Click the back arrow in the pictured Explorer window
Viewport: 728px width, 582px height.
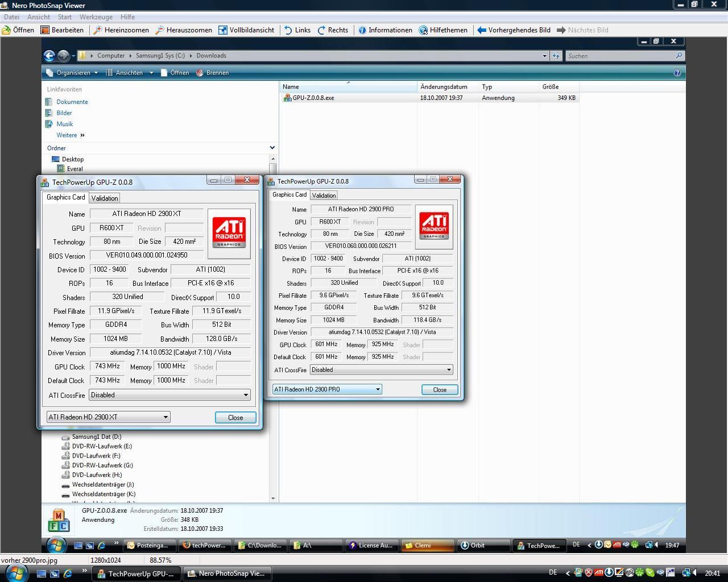49,56
